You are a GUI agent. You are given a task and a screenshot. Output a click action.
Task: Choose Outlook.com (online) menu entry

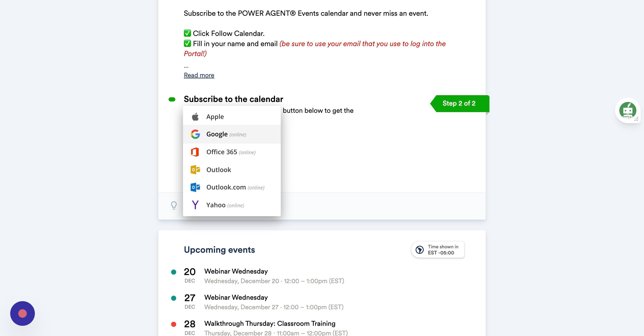coord(235,187)
